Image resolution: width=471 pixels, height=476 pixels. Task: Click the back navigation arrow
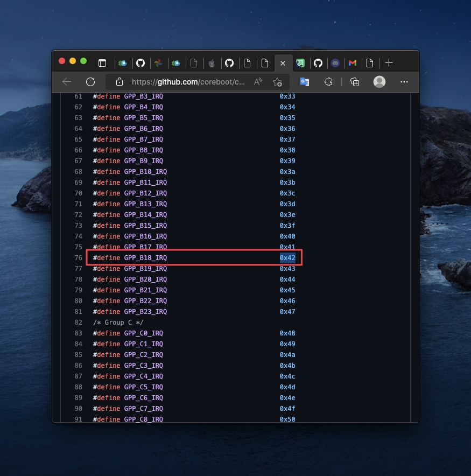coord(67,82)
